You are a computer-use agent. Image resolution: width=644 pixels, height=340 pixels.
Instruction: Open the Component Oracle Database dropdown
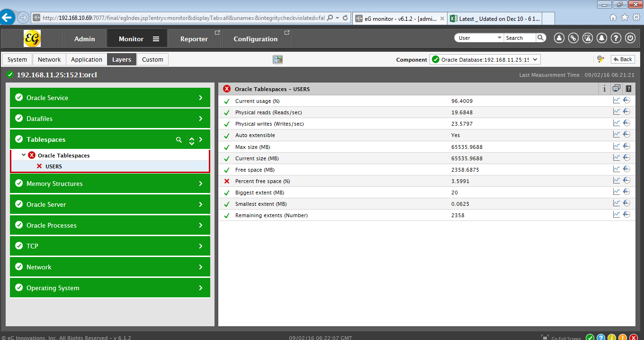point(485,60)
